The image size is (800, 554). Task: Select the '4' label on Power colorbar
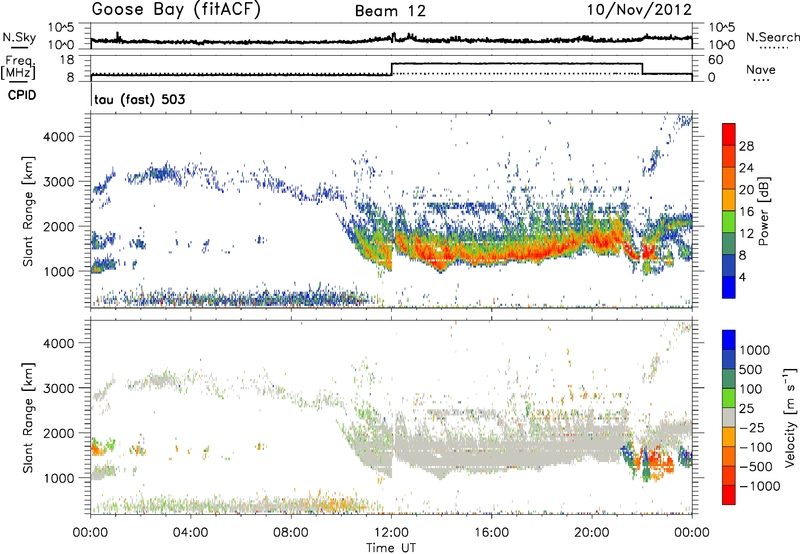(742, 277)
